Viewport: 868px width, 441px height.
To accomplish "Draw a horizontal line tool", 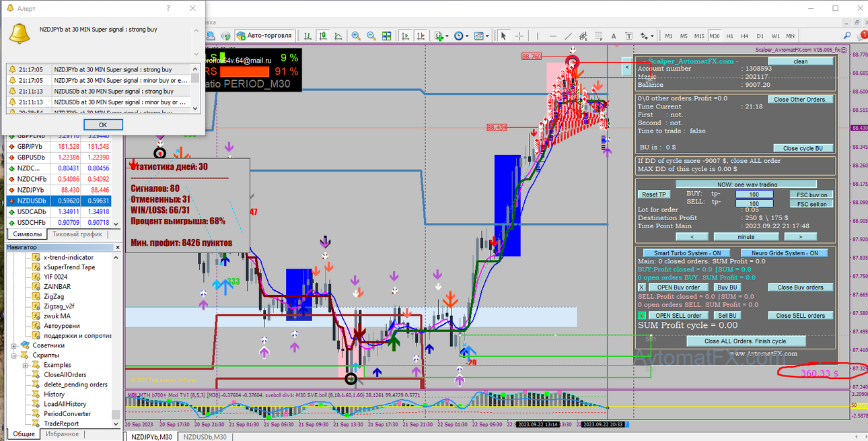I will pyautogui.click(x=553, y=36).
